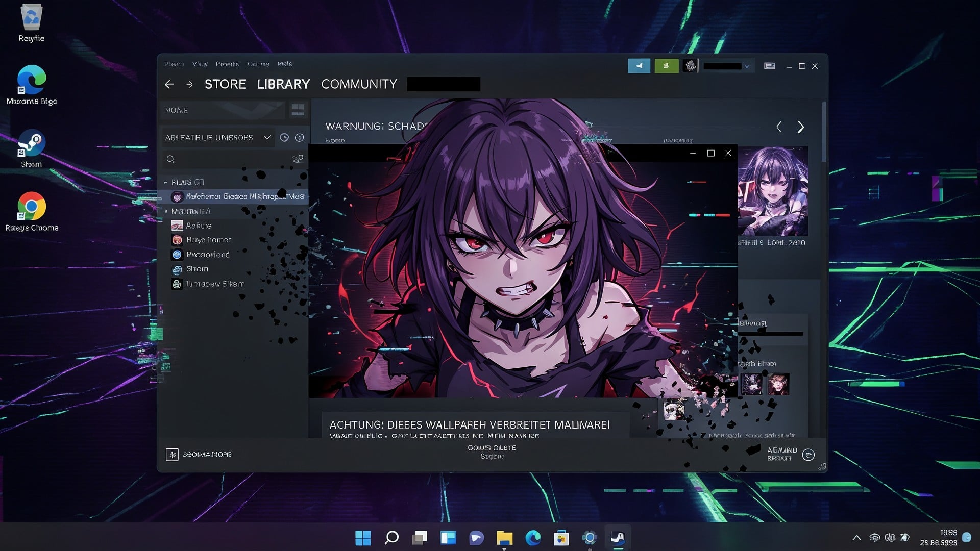Open the Steam desktop shortcut
980x551 pixels.
[x=31, y=148]
